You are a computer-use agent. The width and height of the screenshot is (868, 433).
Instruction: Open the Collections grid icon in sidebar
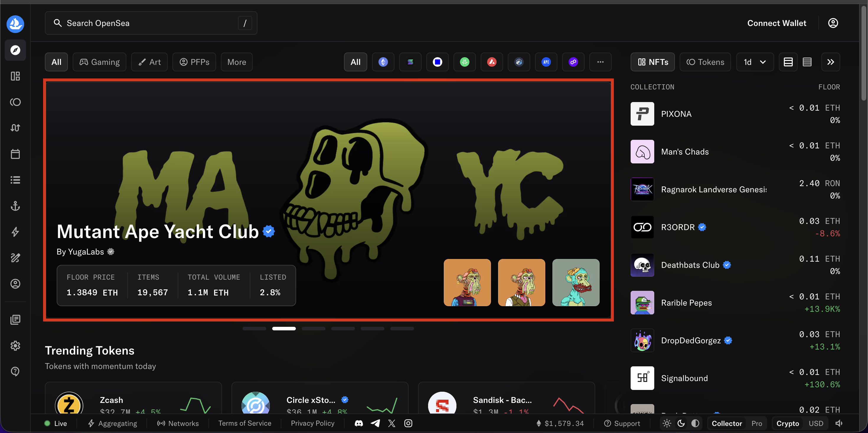15,76
